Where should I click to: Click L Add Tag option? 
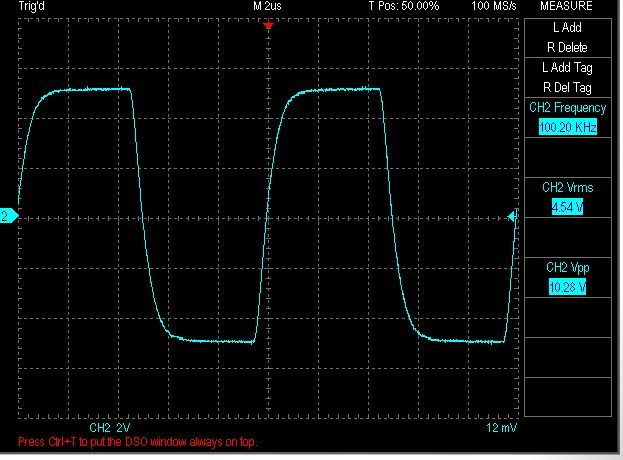567,68
